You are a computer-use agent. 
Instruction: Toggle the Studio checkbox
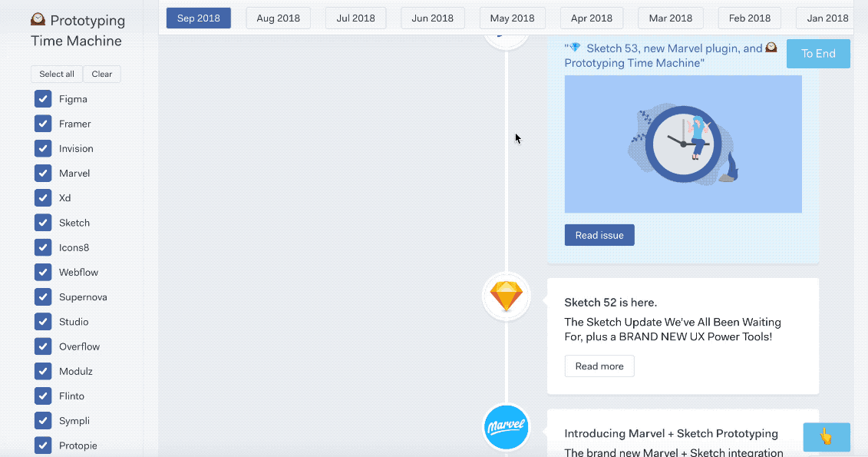click(x=43, y=321)
